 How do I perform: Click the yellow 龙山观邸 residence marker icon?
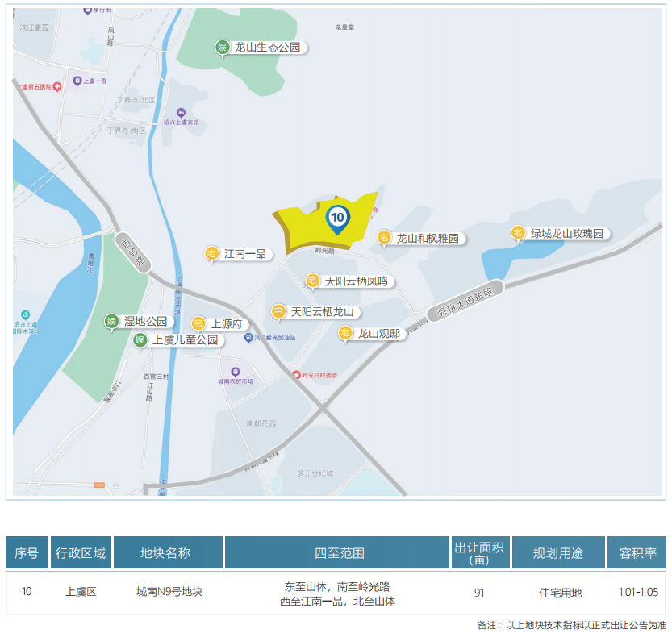pos(345,333)
